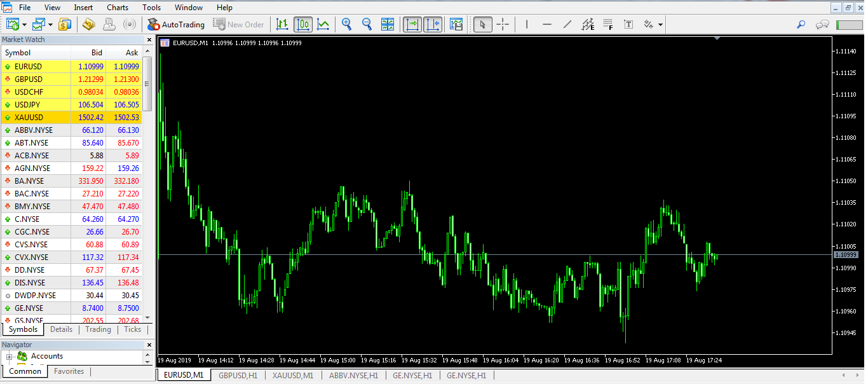868x384 pixels.
Task: Select the Crosshair cursor tool
Action: [503, 25]
